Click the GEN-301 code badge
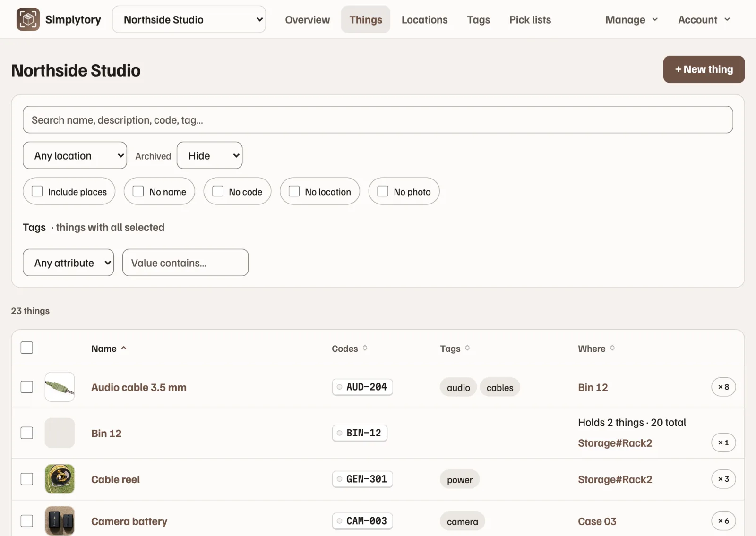 pyautogui.click(x=362, y=479)
